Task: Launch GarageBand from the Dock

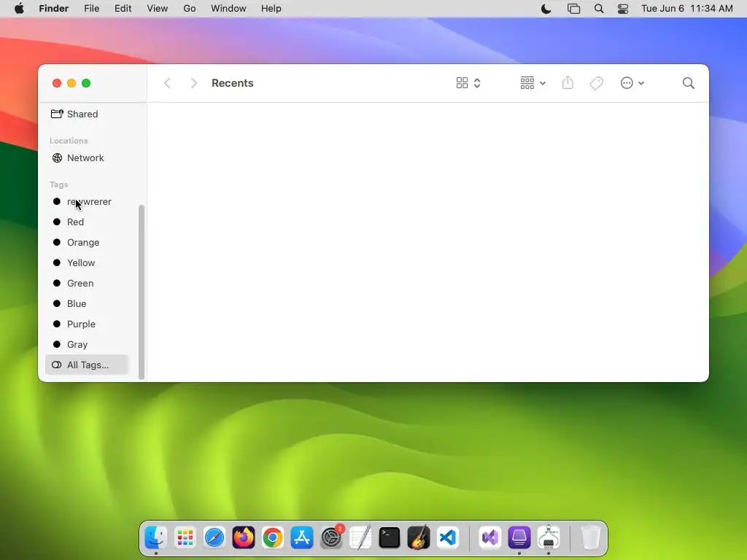Action: (419, 537)
